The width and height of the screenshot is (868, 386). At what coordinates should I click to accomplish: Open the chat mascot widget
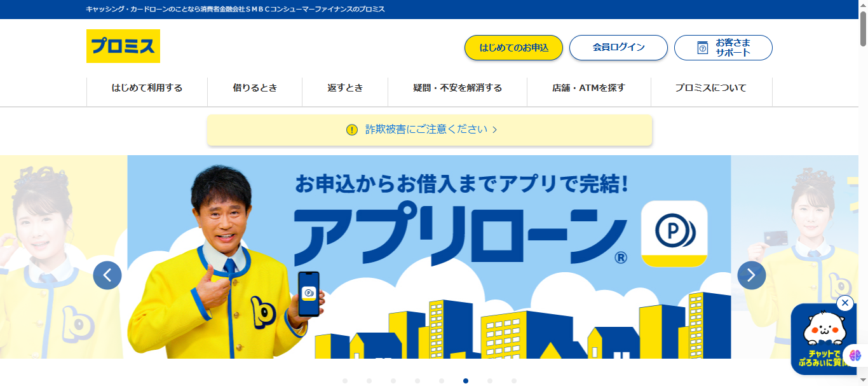click(x=824, y=340)
